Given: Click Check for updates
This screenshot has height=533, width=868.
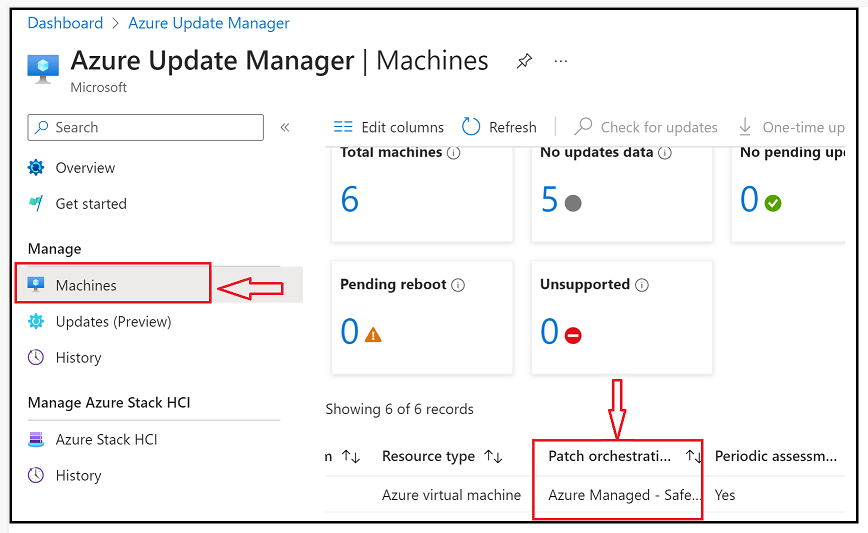Looking at the screenshot, I should (x=645, y=127).
